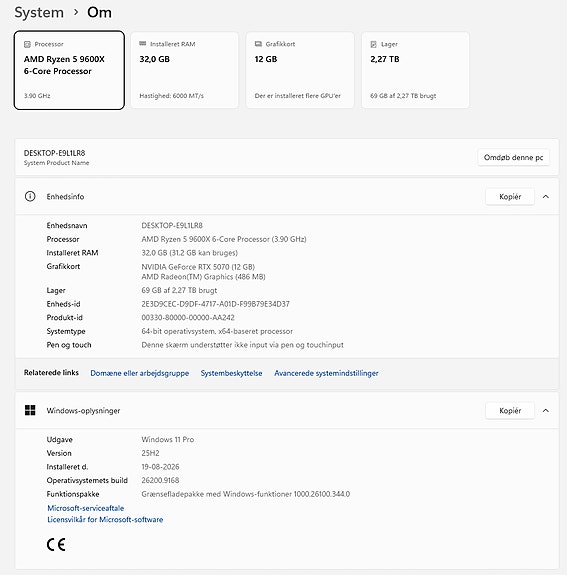Click the Installeret RAM memory icon
This screenshot has height=575, width=567.
143,44
